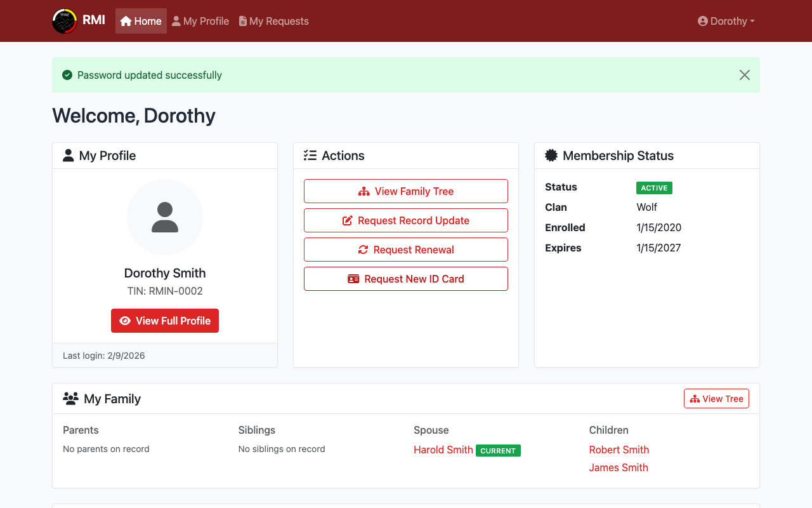Screen dimensions: 812x508
Task: Expand the Dorothy user dropdown
Action: [726, 21]
